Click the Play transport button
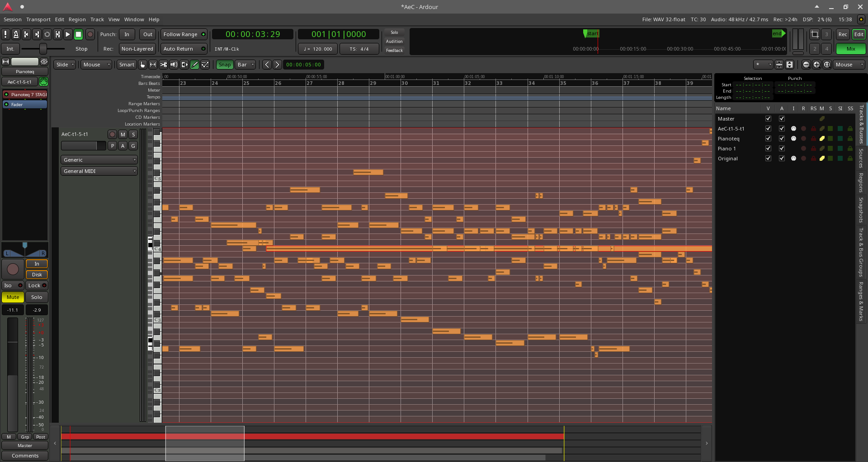 tap(68, 34)
